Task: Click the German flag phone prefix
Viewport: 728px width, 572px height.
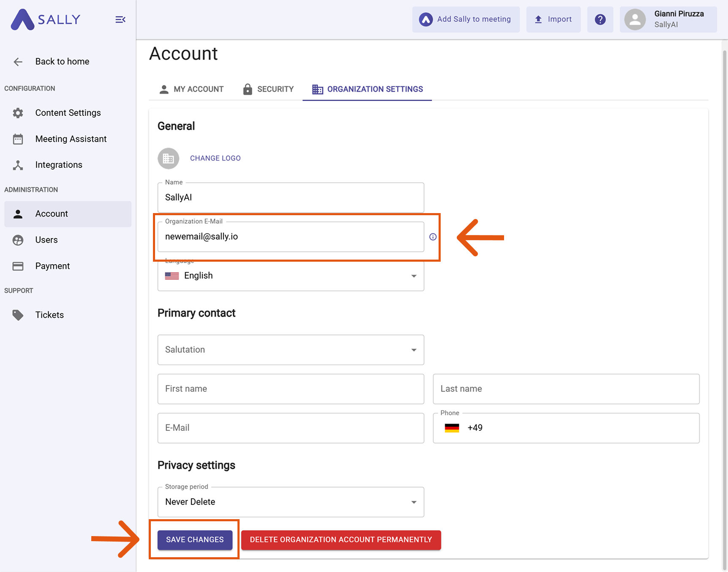Action: click(x=452, y=428)
